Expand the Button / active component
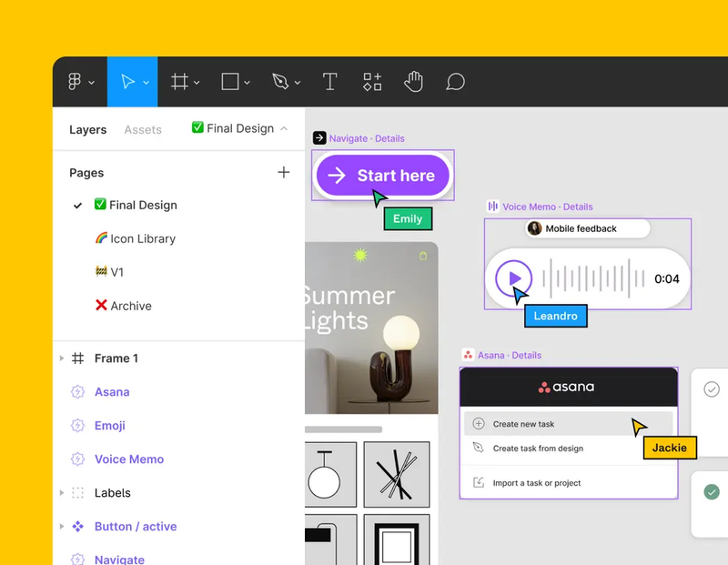 (61, 527)
